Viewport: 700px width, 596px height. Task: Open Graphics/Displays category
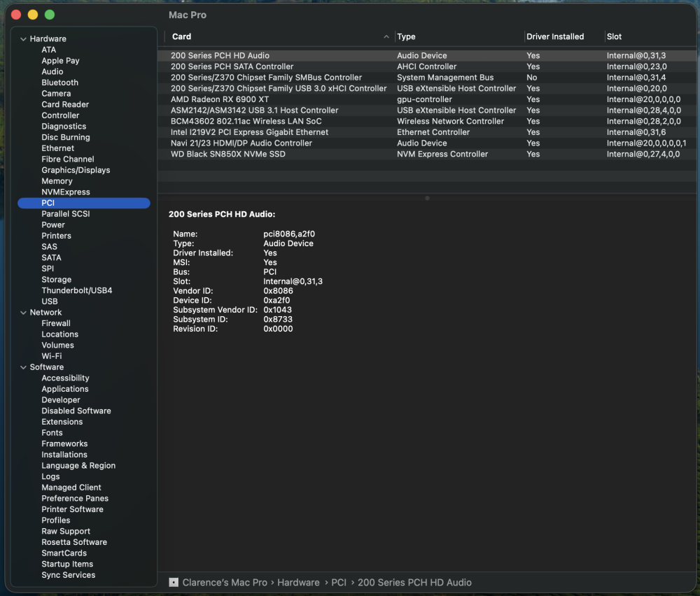pyautogui.click(x=76, y=170)
